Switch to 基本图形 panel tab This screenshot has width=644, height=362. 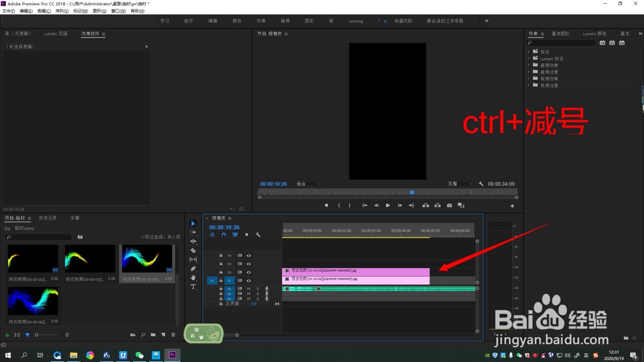[560, 34]
